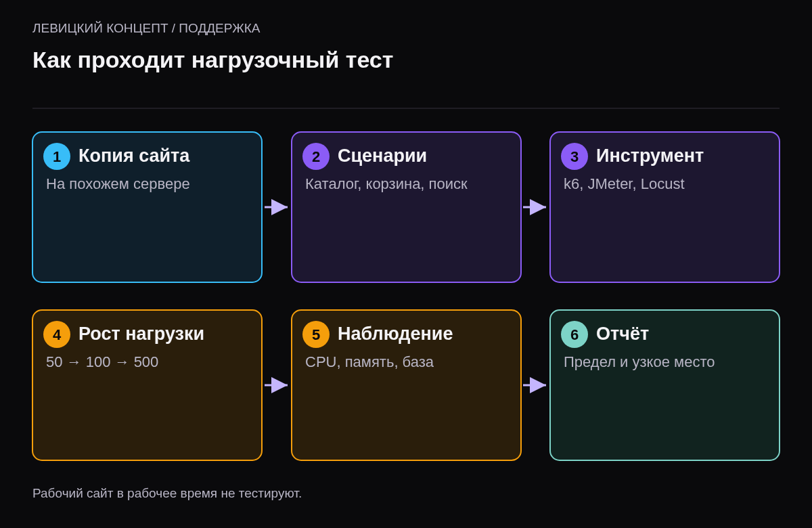This screenshot has width=812, height=528.
Task: Click the step 4 number badge
Action: coord(57,334)
